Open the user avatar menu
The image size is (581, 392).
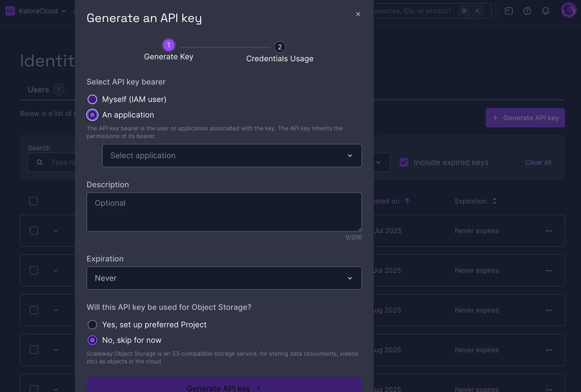click(x=568, y=10)
